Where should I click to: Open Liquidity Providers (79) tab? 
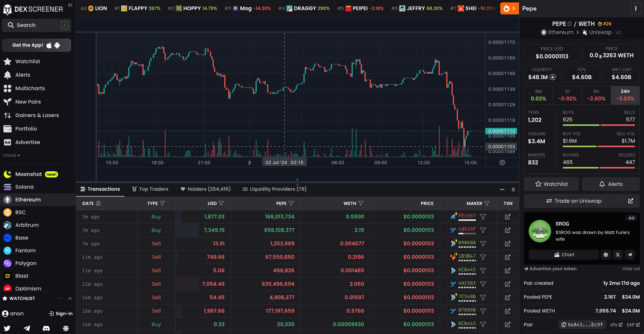click(x=274, y=189)
